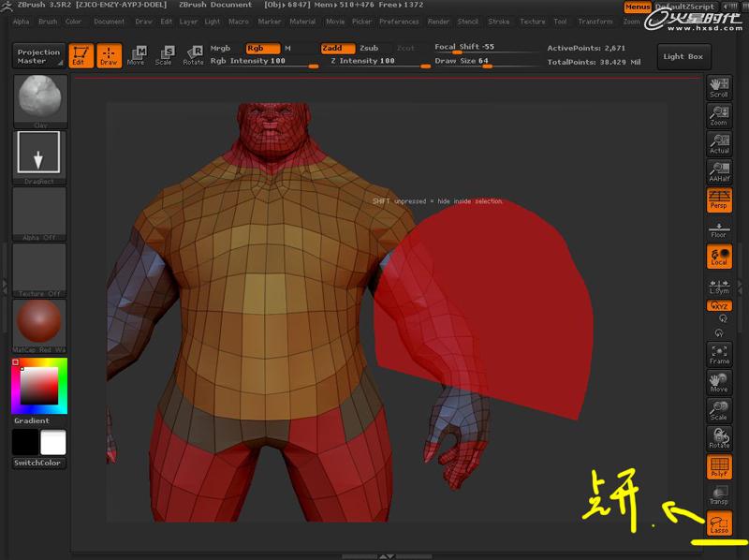Viewport: 749px width, 560px height.
Task: Click the right shelf Scale view icon
Action: (x=719, y=410)
